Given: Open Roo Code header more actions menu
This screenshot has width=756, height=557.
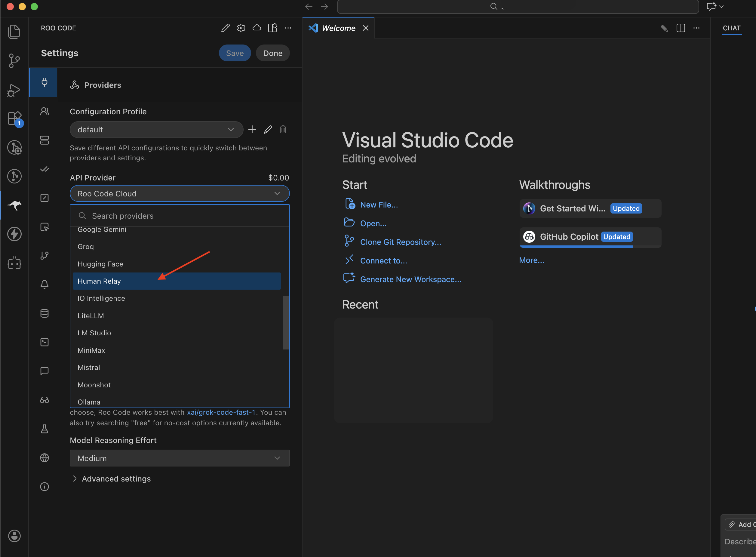Looking at the screenshot, I should tap(288, 28).
